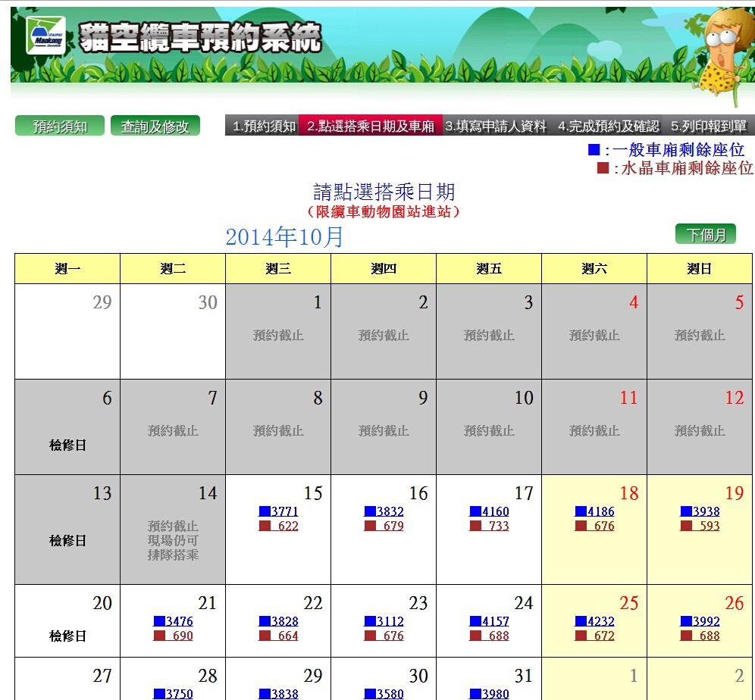This screenshot has width=755, height=700.
Task: Choose regular cabin seats 3938 on the 19th
Action: point(700,511)
